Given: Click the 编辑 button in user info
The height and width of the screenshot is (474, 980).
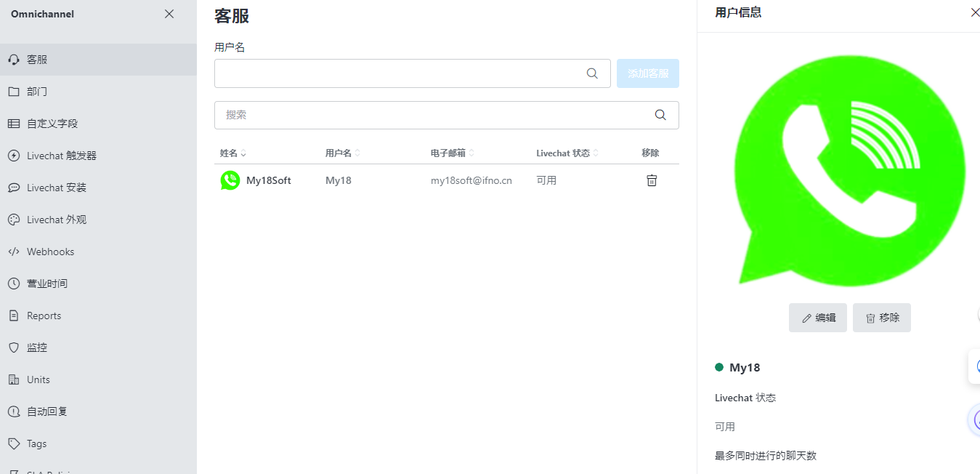Looking at the screenshot, I should tap(818, 318).
